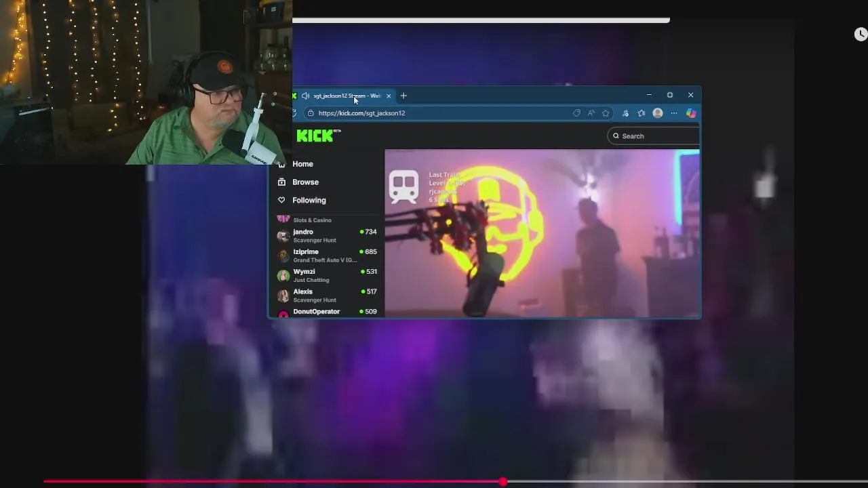The width and height of the screenshot is (868, 488).
Task: Close the Kick browser window
Action: [x=690, y=95]
